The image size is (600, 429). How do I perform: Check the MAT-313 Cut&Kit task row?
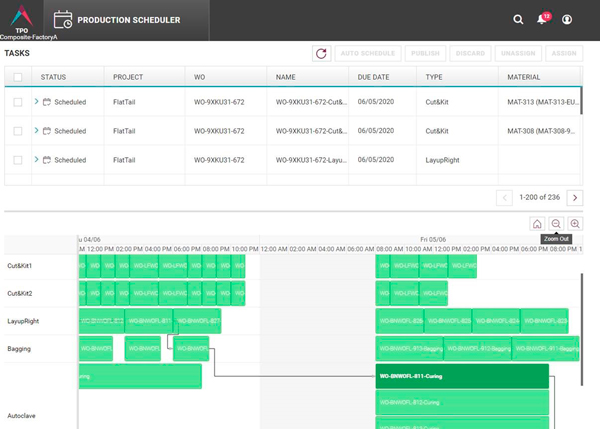click(x=18, y=102)
